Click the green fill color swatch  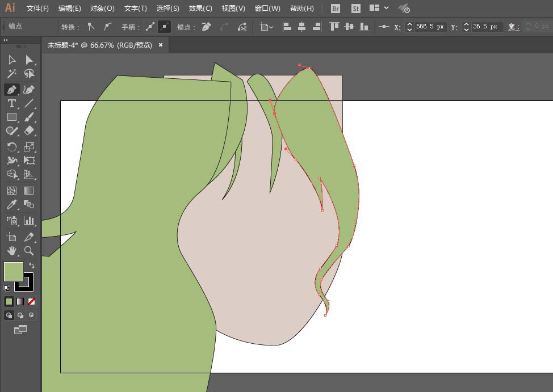click(x=14, y=271)
